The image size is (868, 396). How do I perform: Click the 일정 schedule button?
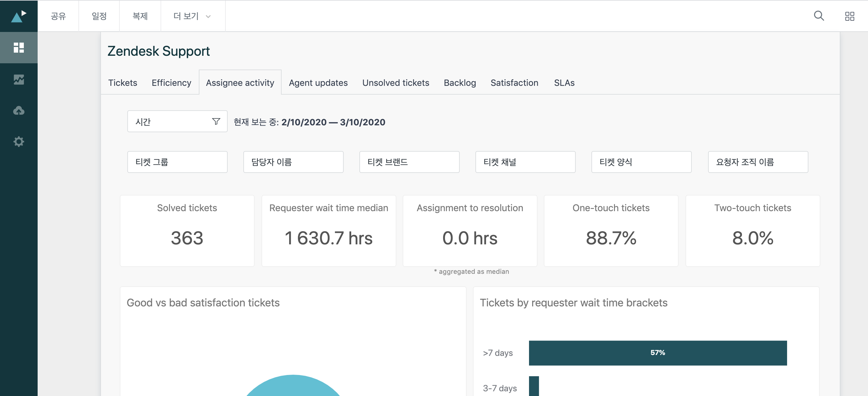point(99,16)
